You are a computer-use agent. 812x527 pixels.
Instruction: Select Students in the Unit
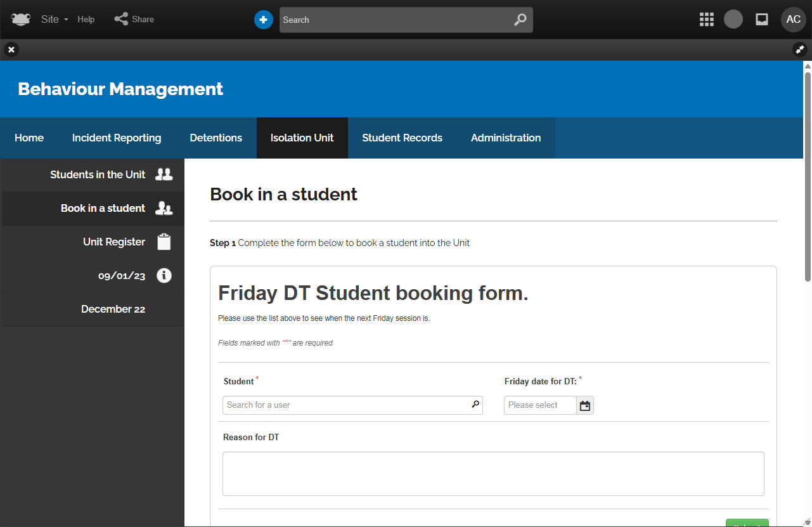[x=98, y=174]
